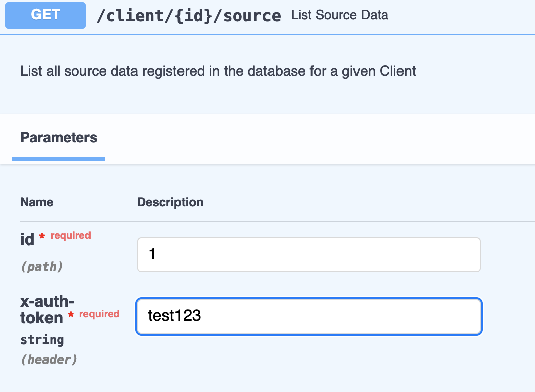The image size is (535, 392).
Task: Click the Description column header
Action: click(x=170, y=202)
